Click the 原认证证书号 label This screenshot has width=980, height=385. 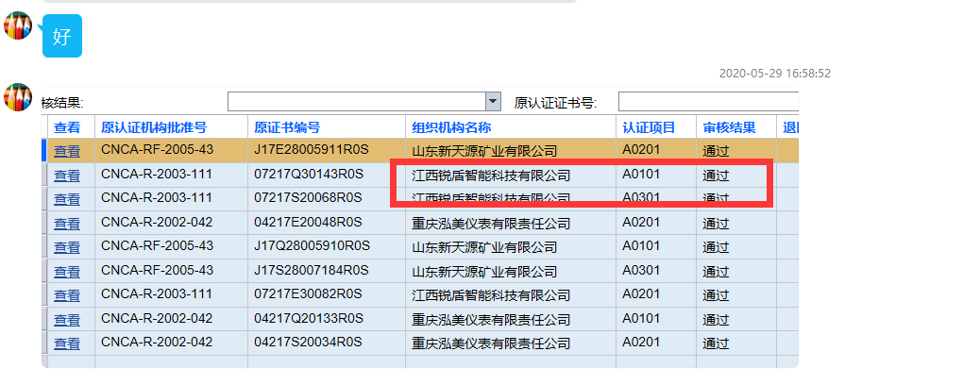point(555,103)
